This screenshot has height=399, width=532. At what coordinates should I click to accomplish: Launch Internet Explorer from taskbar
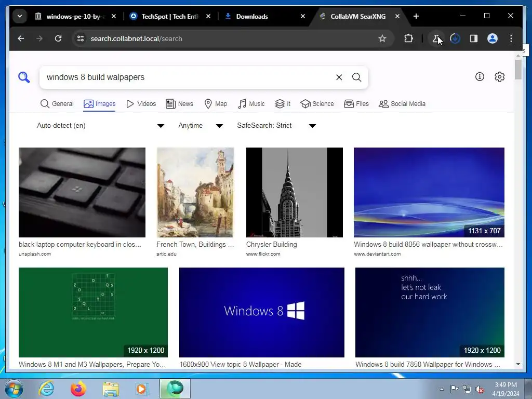[46, 389]
